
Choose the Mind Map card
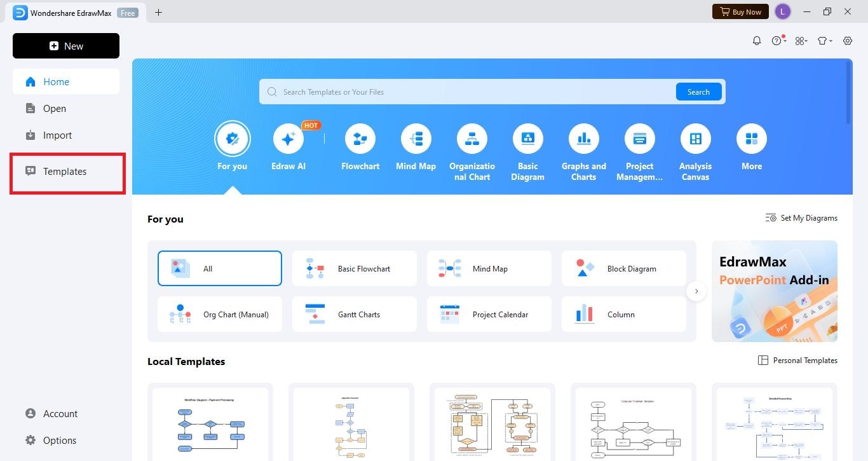(489, 268)
